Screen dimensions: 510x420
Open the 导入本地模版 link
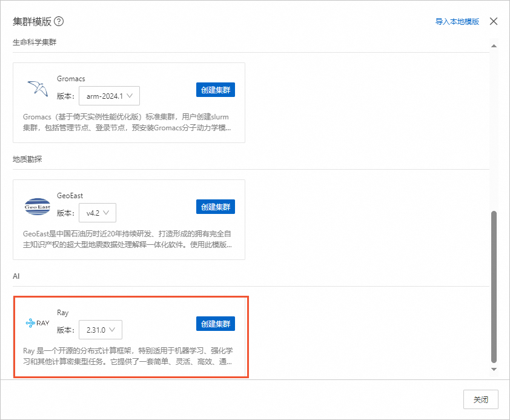click(x=457, y=21)
